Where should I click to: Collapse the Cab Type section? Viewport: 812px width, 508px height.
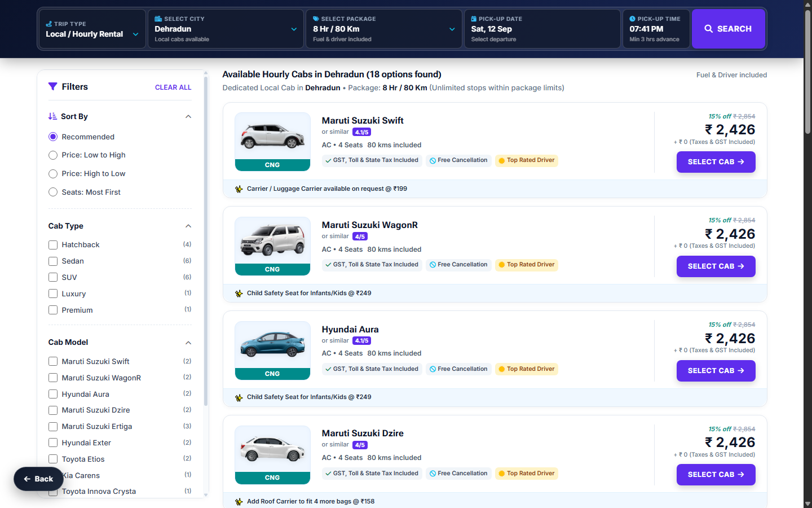[x=188, y=226]
